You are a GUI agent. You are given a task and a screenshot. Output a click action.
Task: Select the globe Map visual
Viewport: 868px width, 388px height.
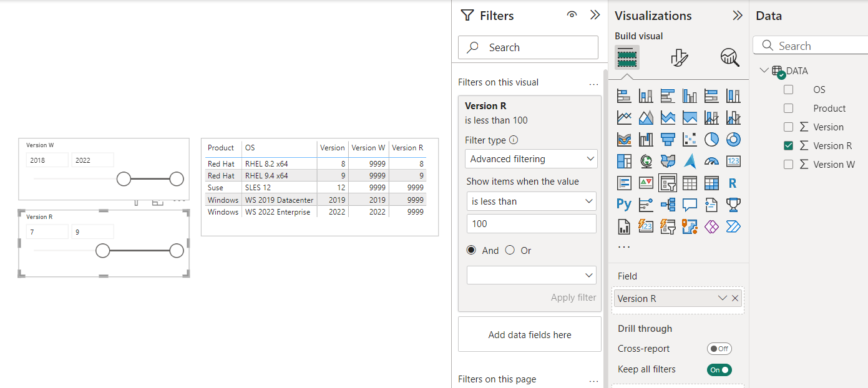click(646, 161)
